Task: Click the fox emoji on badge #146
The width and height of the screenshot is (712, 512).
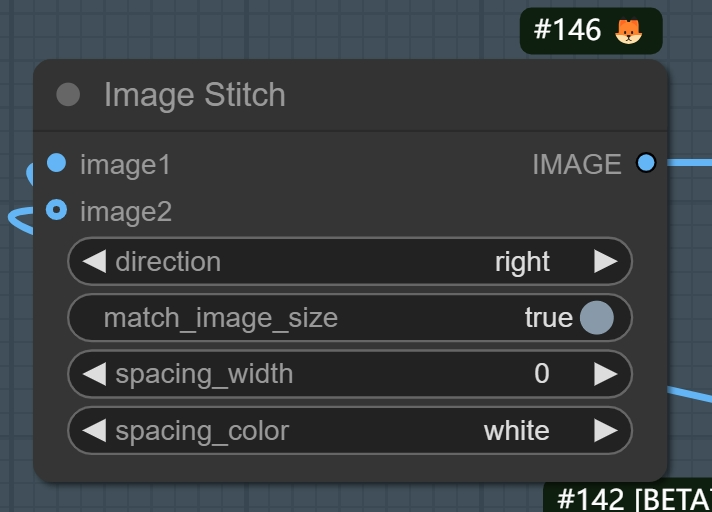Action: [628, 31]
